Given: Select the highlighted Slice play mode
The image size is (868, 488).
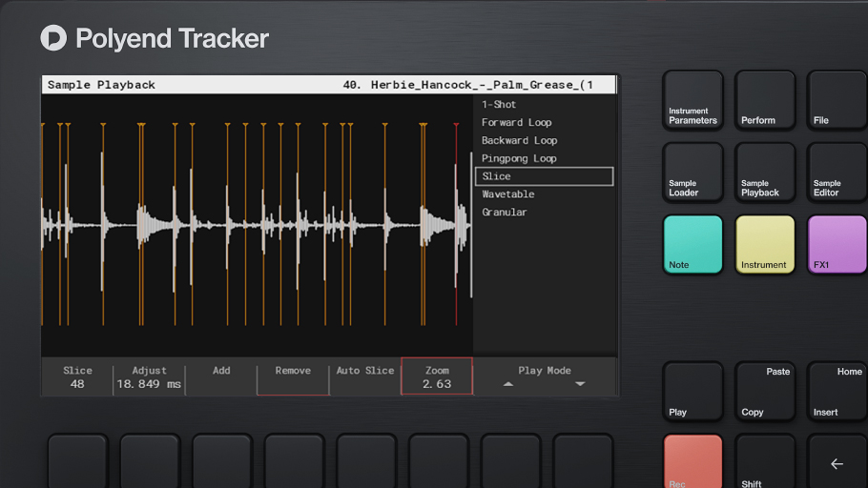Looking at the screenshot, I should click(x=544, y=176).
